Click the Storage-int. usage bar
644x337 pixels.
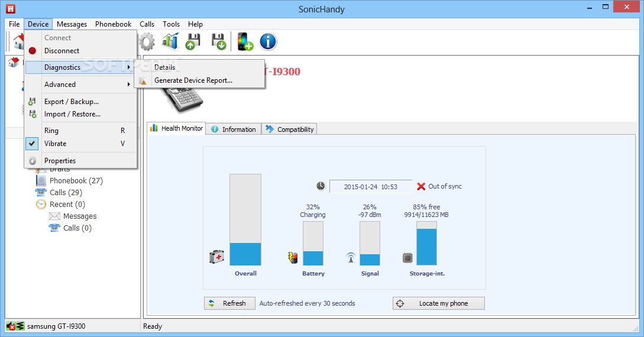tap(426, 244)
